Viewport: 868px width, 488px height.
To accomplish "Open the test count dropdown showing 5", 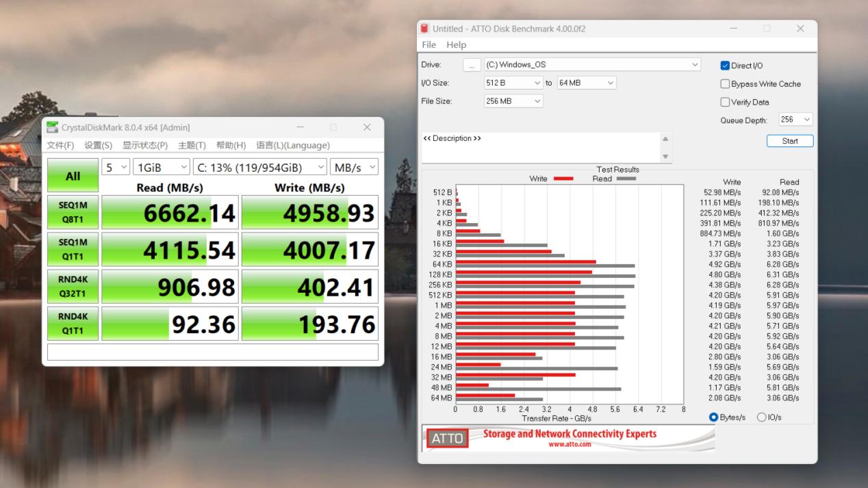I will tap(116, 167).
